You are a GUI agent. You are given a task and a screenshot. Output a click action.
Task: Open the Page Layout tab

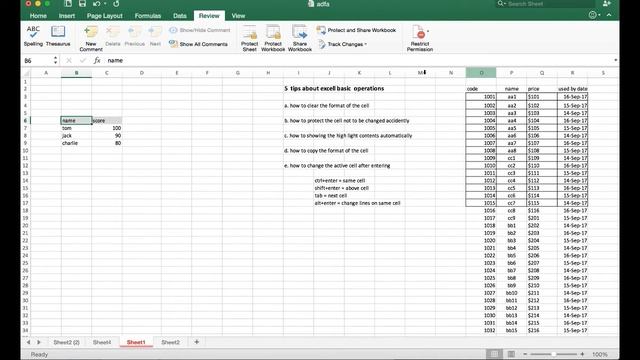click(104, 16)
